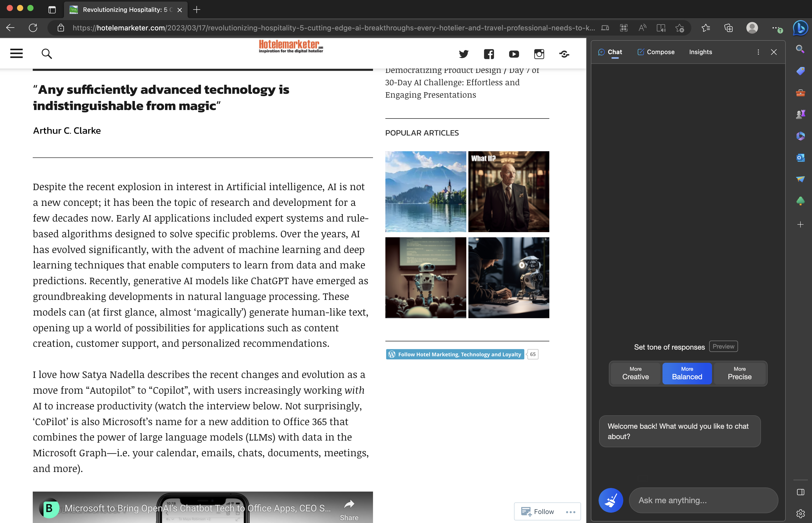This screenshot has width=812, height=523.
Task: Go back to the previous page
Action: [11, 28]
